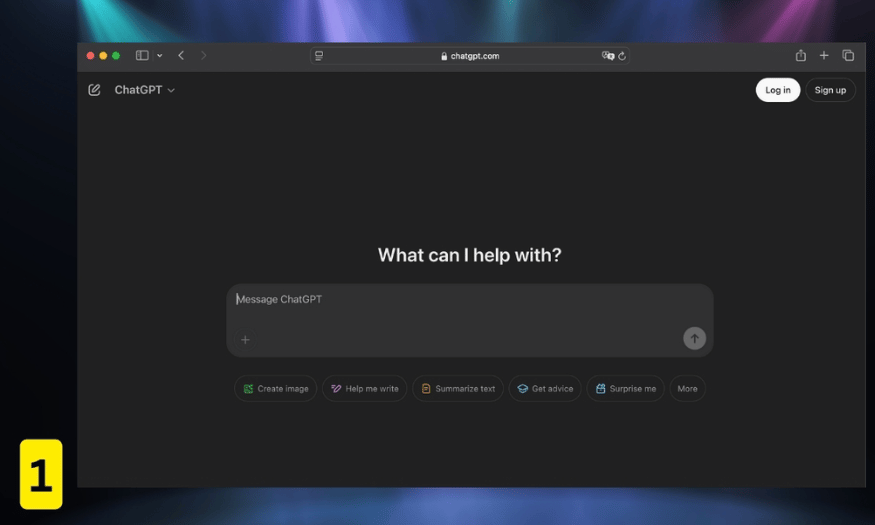875x525 pixels.
Task: Reload the page with refresh icon
Action: 622,56
